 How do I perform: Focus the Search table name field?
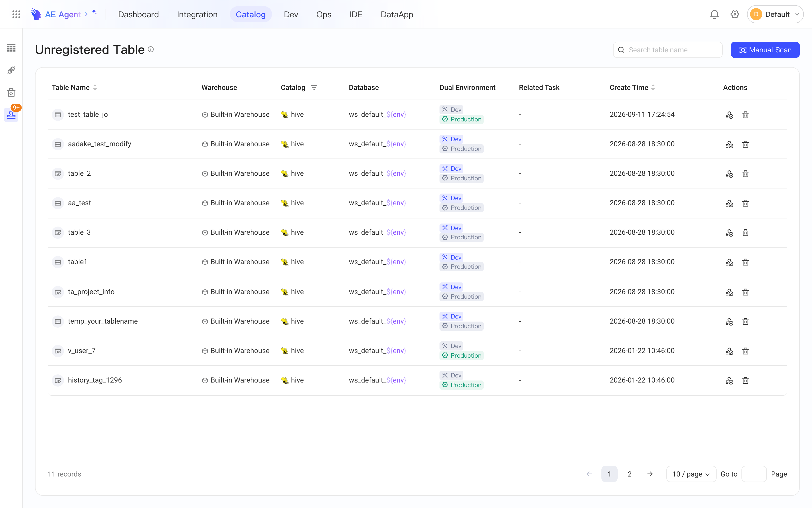click(x=667, y=50)
